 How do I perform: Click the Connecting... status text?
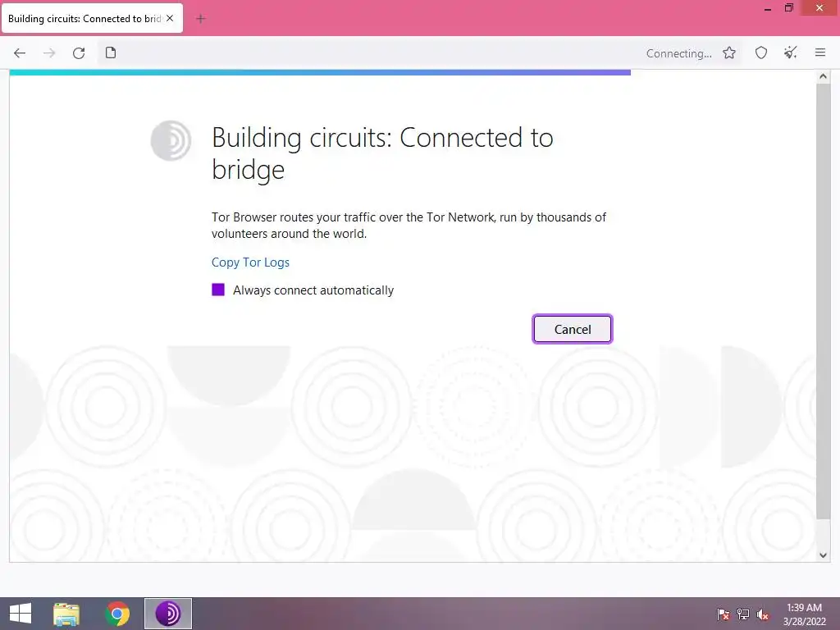[x=678, y=53]
